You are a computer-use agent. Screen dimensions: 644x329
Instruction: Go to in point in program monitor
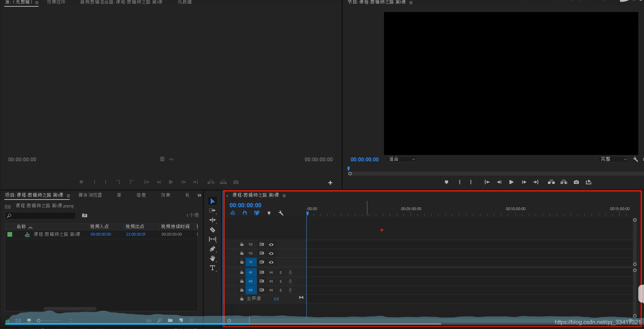[487, 182]
